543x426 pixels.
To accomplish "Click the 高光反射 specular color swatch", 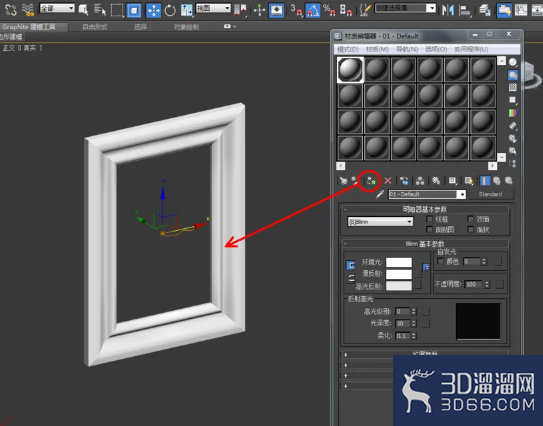I will [x=399, y=286].
